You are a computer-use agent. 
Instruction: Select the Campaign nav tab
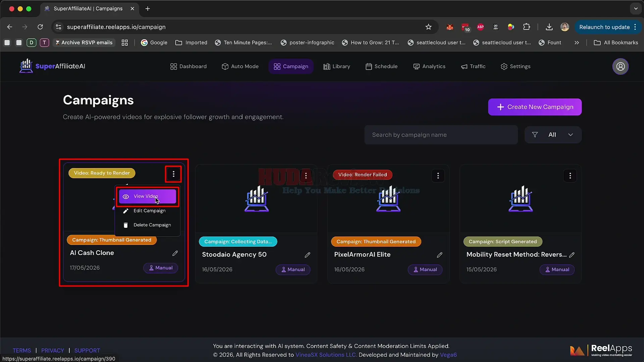point(291,66)
